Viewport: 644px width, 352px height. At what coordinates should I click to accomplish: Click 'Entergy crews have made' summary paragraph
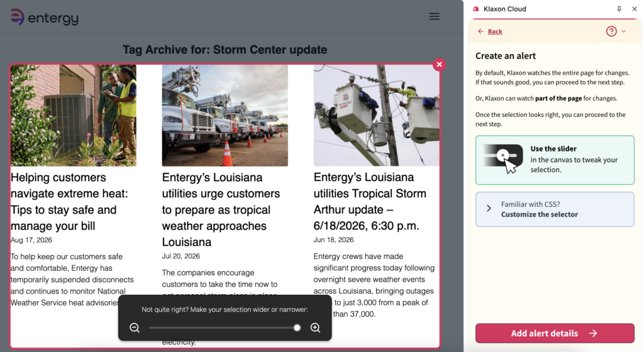pyautogui.click(x=374, y=285)
